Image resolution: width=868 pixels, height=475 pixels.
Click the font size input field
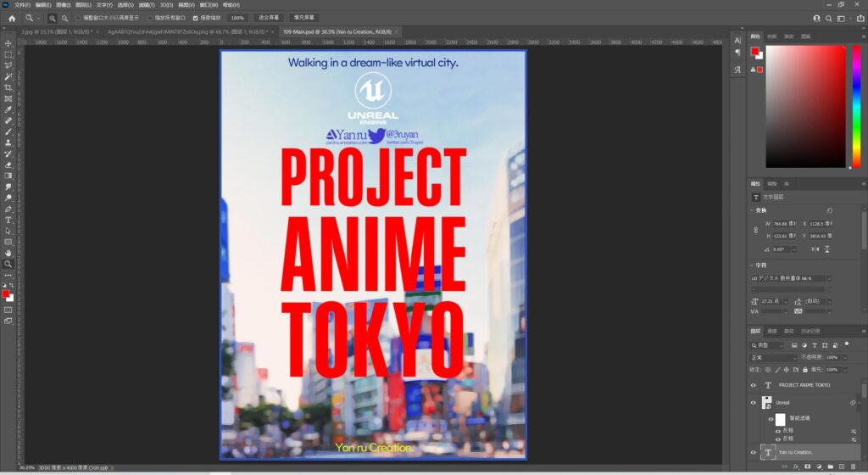[771, 301]
